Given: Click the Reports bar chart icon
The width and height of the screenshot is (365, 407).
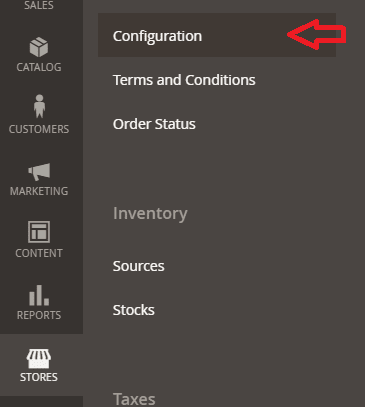Looking at the screenshot, I should (x=39, y=295).
